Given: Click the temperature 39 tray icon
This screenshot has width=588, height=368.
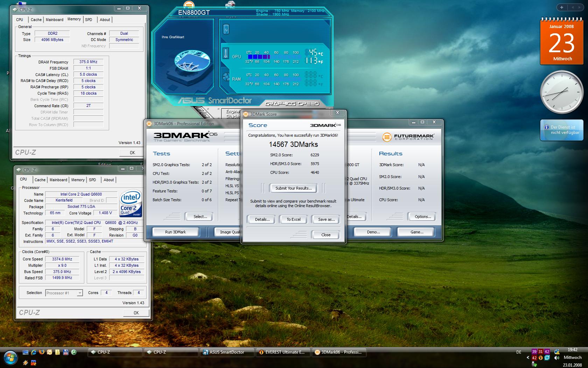Looking at the screenshot, I should [x=534, y=352].
